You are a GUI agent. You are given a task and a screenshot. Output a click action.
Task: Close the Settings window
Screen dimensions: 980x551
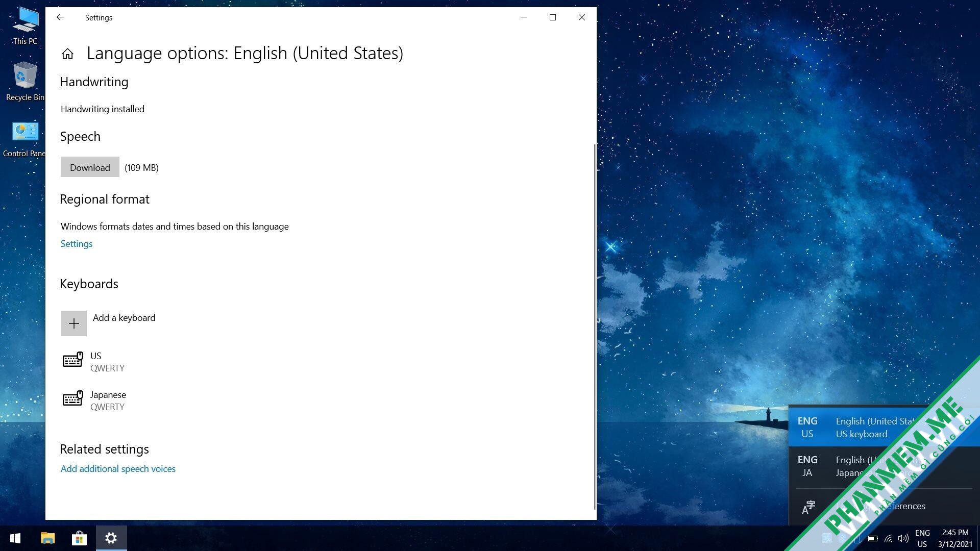pyautogui.click(x=581, y=17)
